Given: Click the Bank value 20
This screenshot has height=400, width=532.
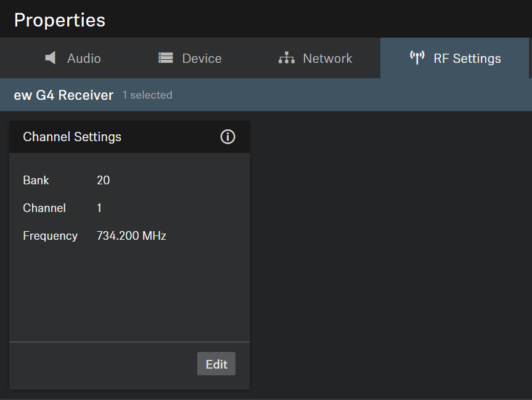Looking at the screenshot, I should click(x=103, y=181).
